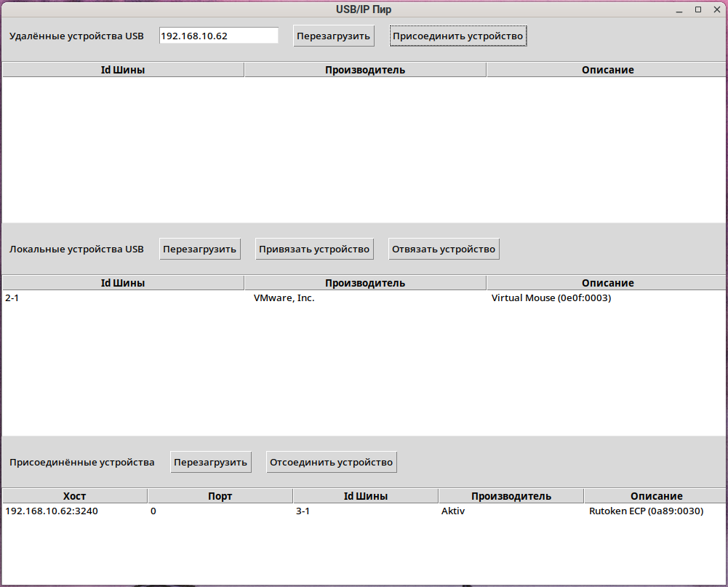Click the remote IP address field 192.168.10.62
The width and height of the screenshot is (728, 587).
point(218,36)
